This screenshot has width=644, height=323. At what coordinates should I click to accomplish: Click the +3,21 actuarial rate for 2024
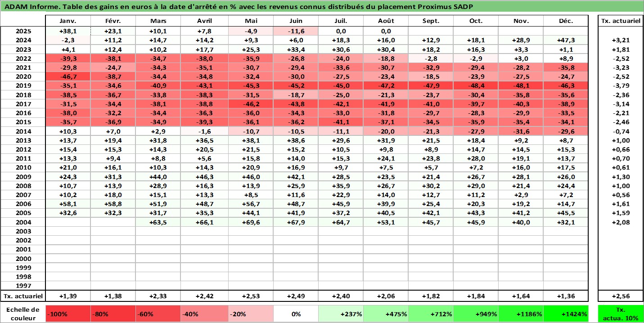pyautogui.click(x=621, y=40)
